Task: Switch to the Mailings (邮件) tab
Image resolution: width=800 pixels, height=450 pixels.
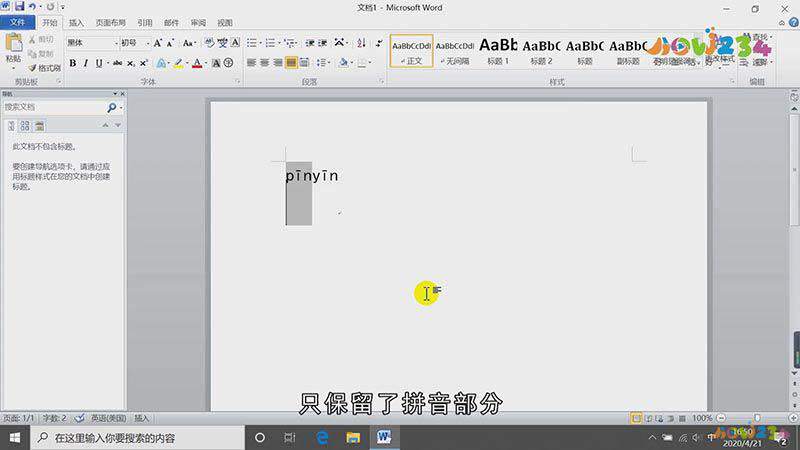Action: coord(171,22)
